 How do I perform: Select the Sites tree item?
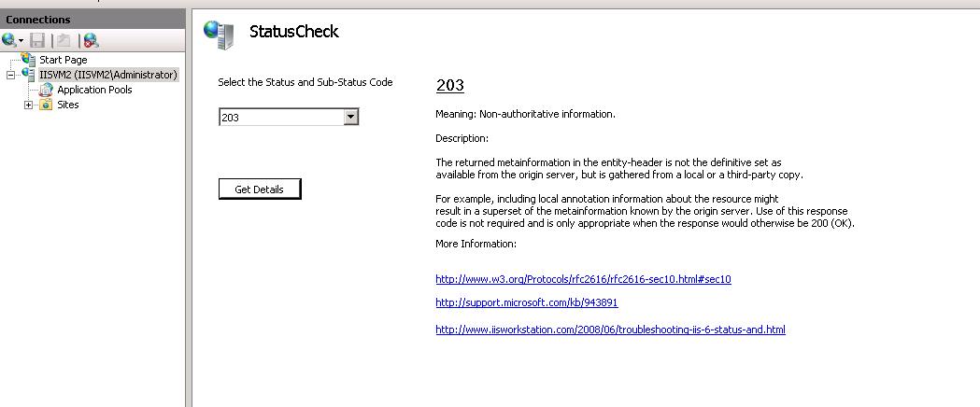pyautogui.click(x=67, y=105)
